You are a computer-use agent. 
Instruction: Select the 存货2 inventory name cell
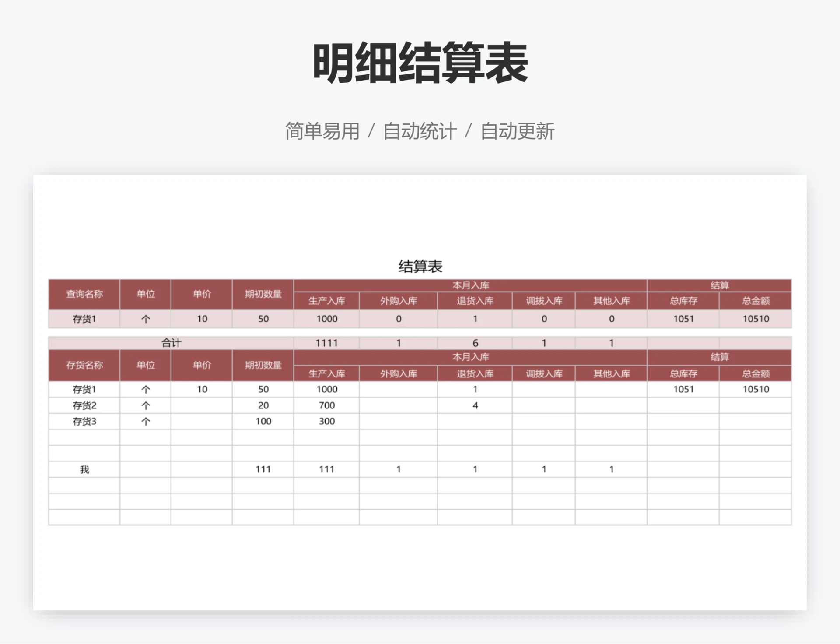pyautogui.click(x=84, y=405)
